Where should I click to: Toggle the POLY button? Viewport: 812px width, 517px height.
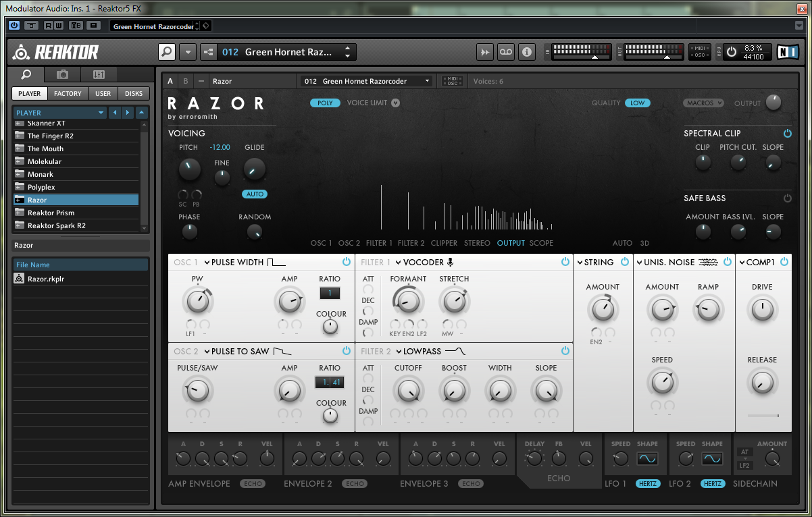click(325, 103)
